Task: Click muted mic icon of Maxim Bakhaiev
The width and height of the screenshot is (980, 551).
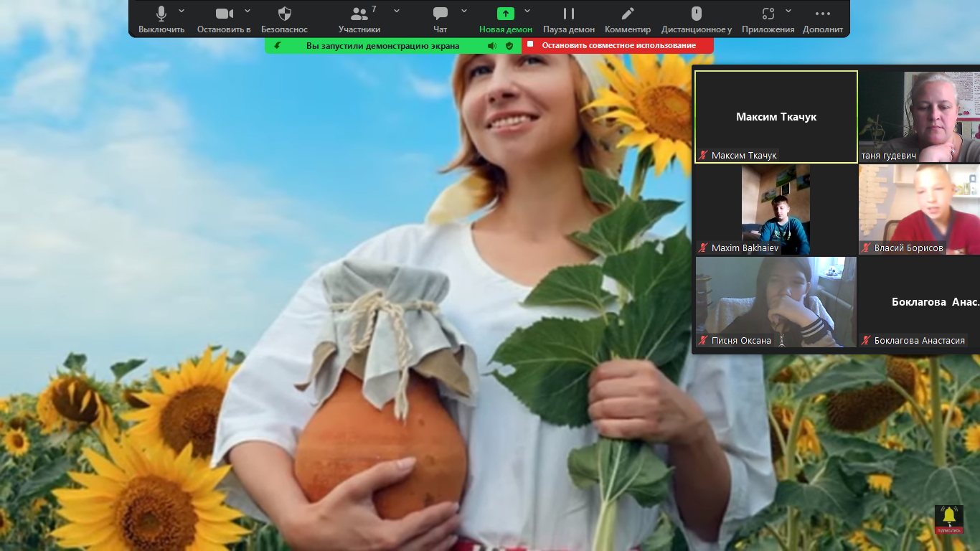Action: (704, 248)
